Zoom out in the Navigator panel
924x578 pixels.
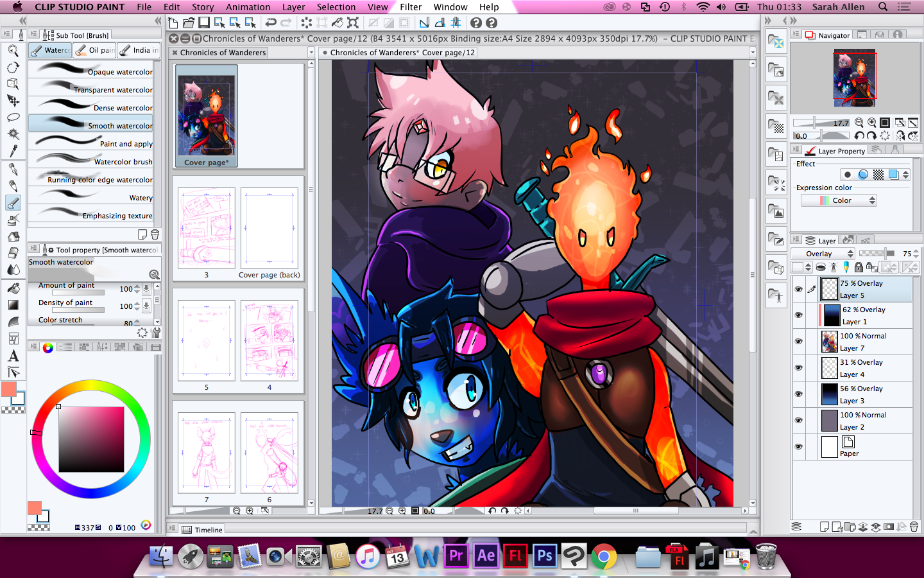point(859,123)
